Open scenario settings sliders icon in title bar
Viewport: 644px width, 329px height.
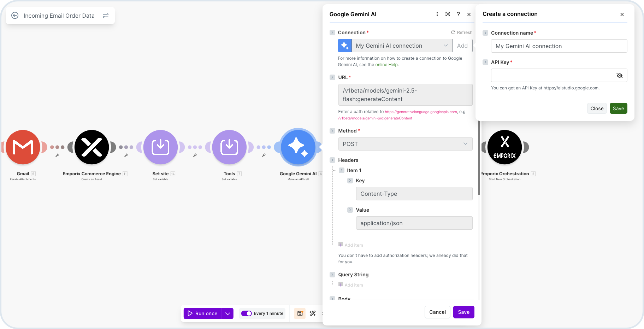coord(106,16)
